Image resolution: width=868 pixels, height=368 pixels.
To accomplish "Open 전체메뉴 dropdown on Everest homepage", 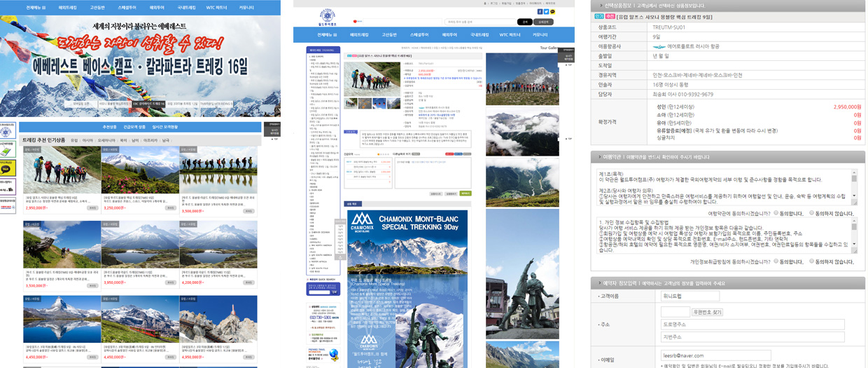I will pos(35,8).
